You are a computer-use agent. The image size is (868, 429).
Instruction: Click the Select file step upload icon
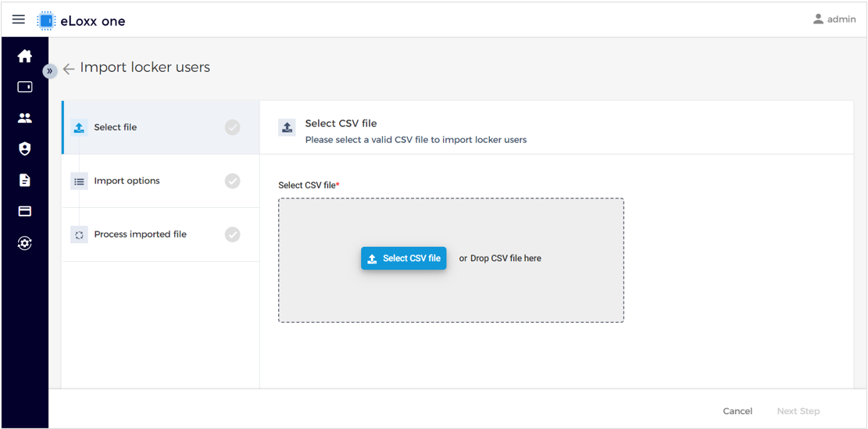(79, 128)
